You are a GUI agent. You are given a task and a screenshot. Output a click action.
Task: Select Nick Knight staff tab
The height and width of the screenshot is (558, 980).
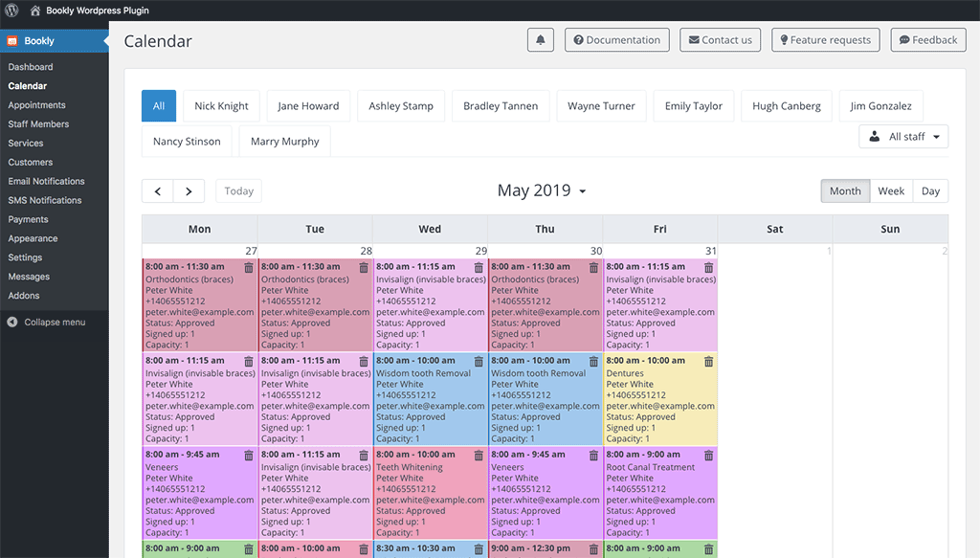tap(221, 105)
